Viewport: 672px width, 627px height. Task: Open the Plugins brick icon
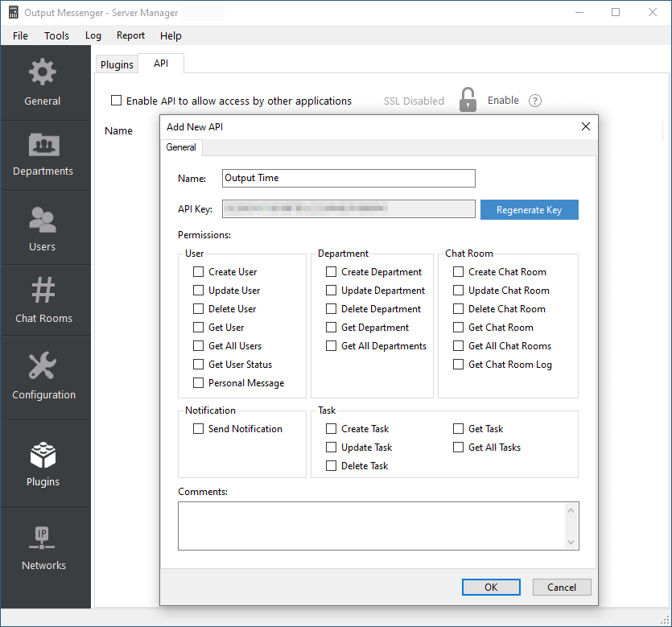(x=43, y=455)
